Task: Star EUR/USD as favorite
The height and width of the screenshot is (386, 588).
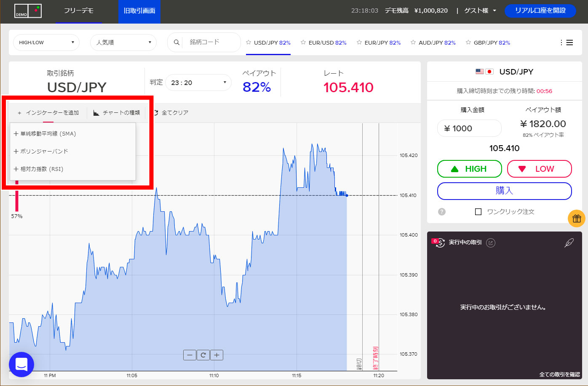Action: [303, 43]
